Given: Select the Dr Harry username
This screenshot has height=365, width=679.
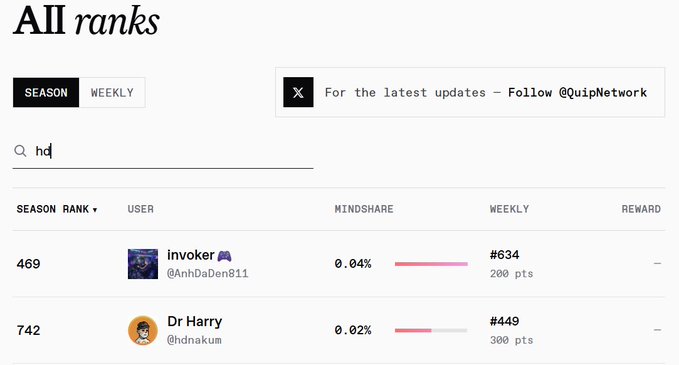Looking at the screenshot, I should tap(194, 322).
